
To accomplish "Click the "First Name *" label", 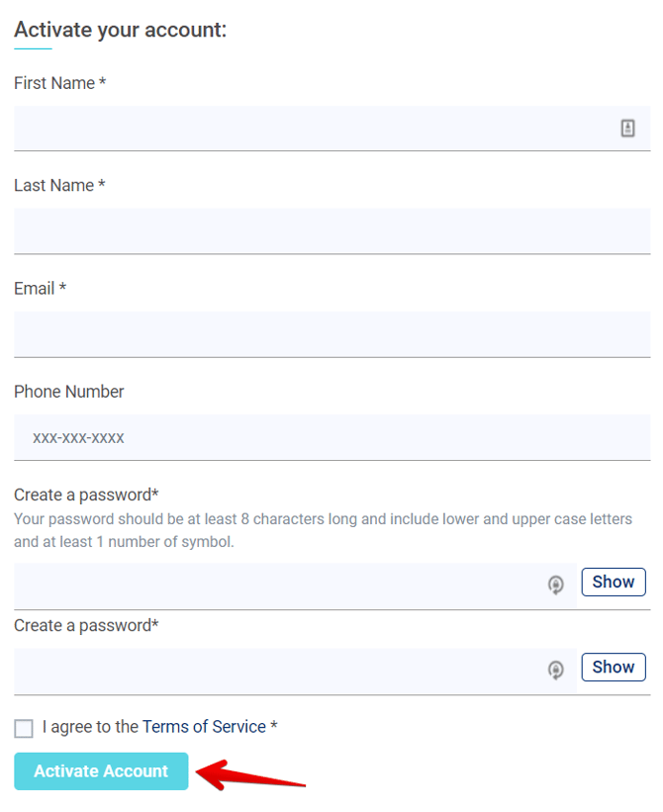I will [x=59, y=83].
